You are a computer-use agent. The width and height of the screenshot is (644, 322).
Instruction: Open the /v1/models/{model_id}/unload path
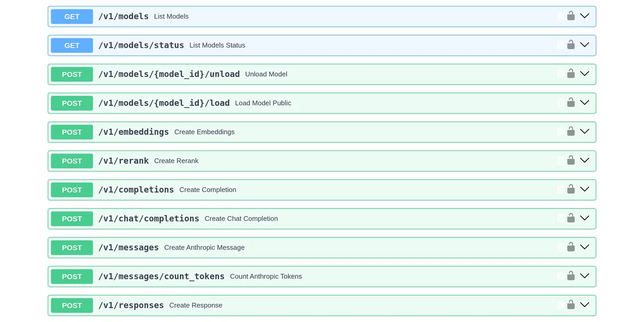[169, 74]
